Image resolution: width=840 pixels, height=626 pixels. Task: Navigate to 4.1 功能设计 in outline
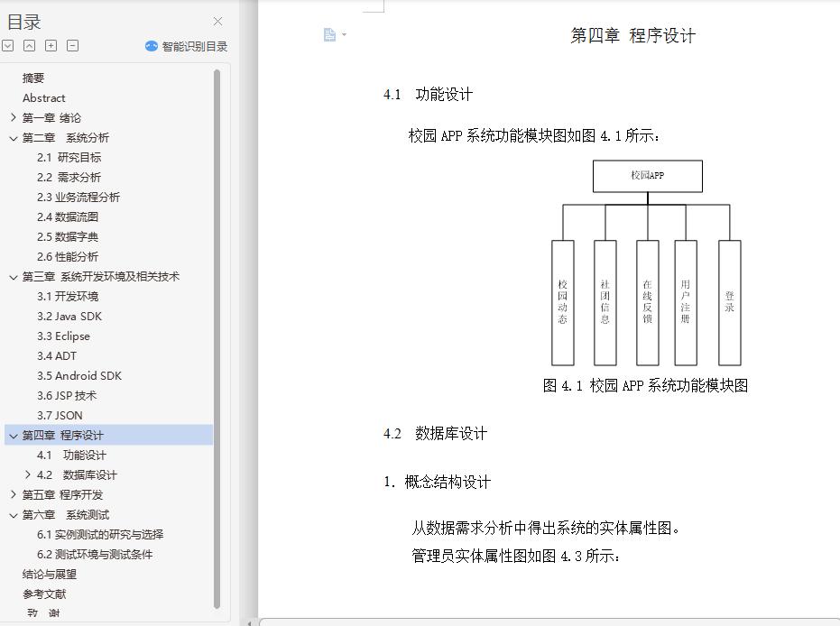pyautogui.click(x=72, y=455)
